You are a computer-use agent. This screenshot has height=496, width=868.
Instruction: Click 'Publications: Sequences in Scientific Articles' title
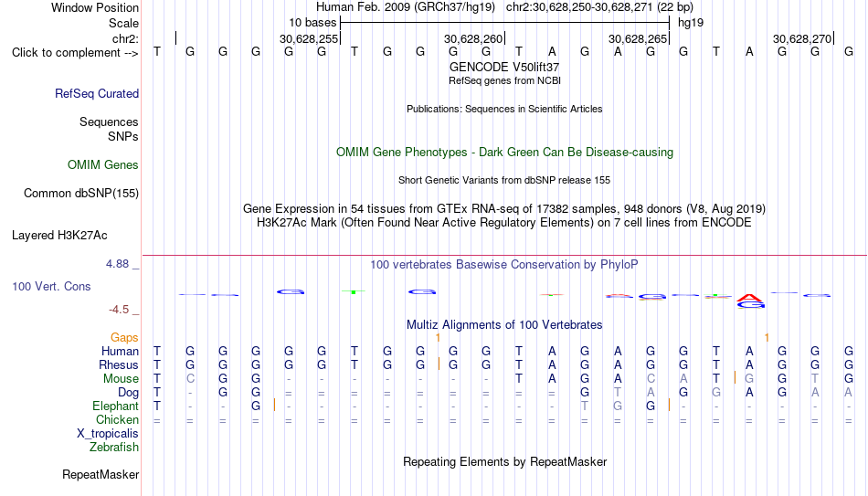[504, 109]
